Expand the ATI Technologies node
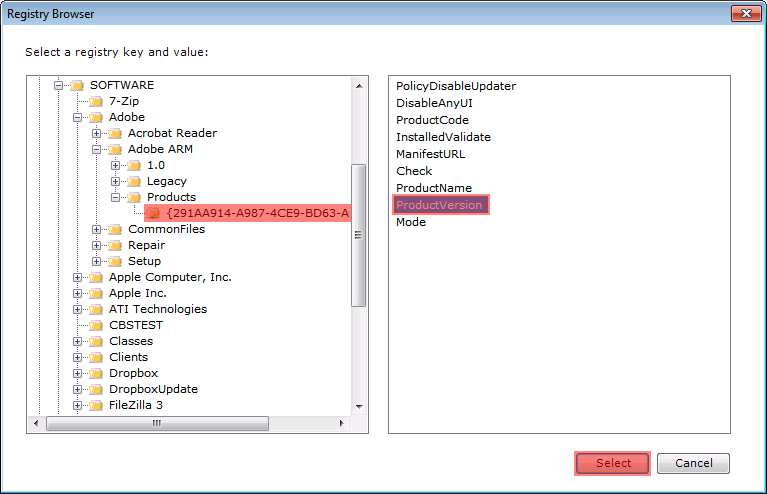The width and height of the screenshot is (767, 494). [77, 310]
